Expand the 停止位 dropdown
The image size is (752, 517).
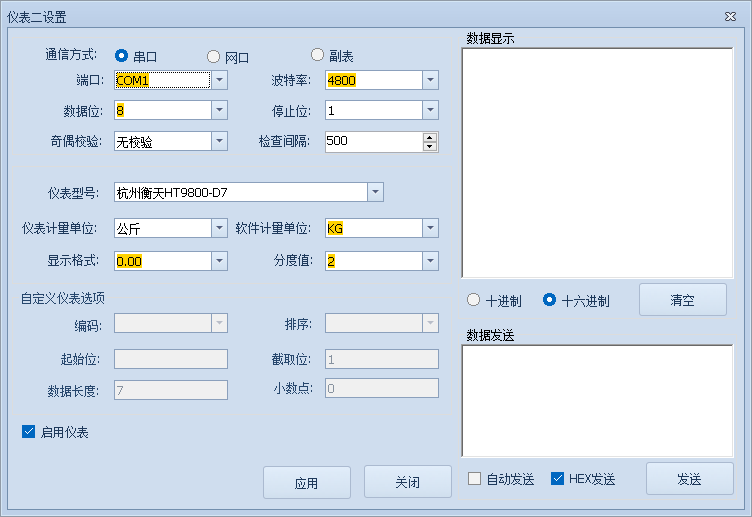coord(430,110)
